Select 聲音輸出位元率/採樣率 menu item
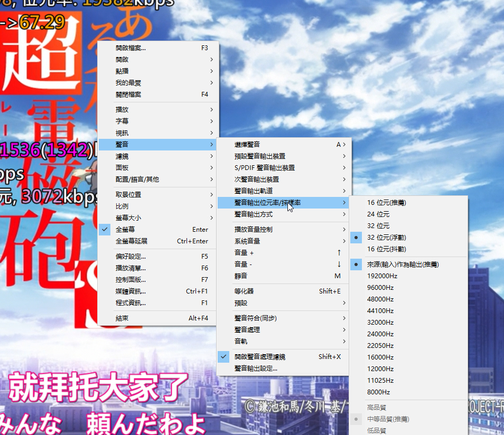This screenshot has height=435, width=504. click(284, 203)
